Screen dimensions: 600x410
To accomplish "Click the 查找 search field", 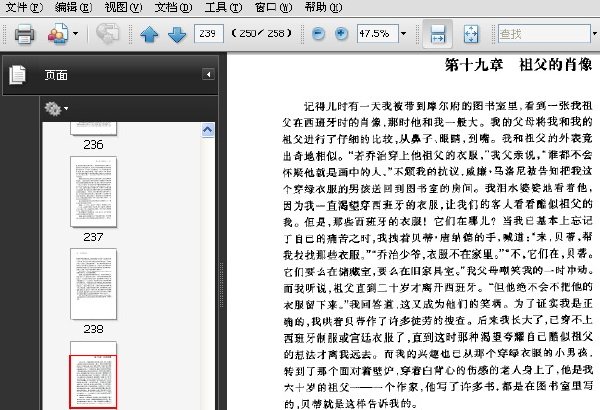I will 544,34.
